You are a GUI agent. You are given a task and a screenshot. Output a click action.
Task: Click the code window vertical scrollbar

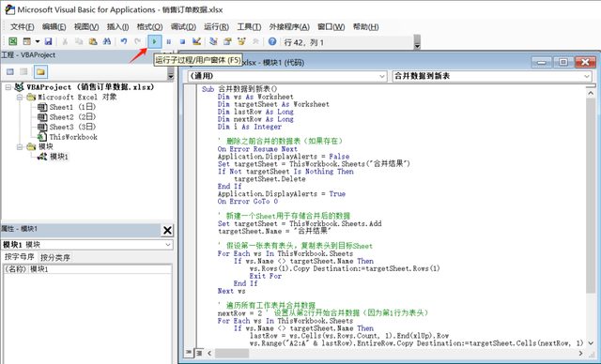(591, 195)
